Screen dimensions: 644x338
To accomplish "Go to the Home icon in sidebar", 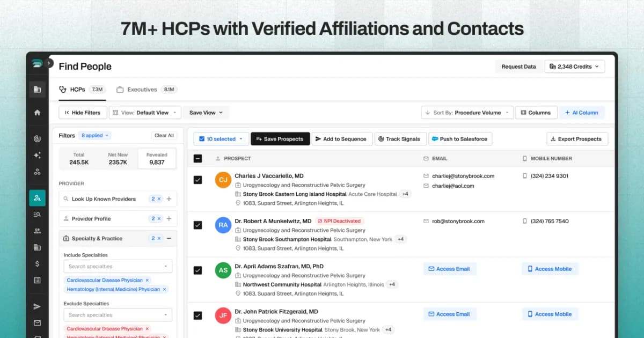I will (x=37, y=113).
